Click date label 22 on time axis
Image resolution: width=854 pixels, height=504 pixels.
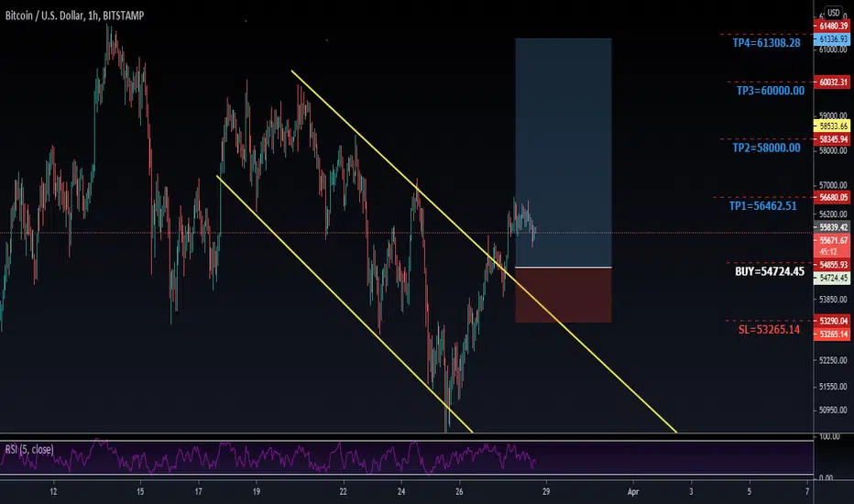click(343, 491)
